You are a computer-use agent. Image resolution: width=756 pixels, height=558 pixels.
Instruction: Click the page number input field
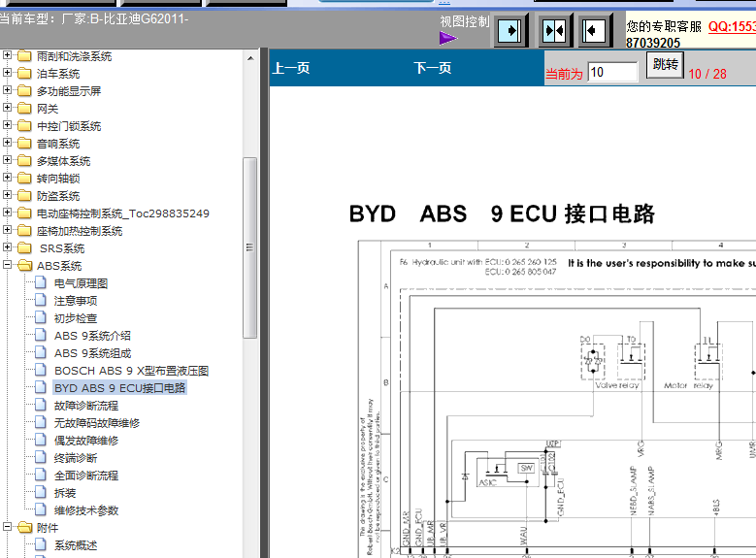pos(612,73)
